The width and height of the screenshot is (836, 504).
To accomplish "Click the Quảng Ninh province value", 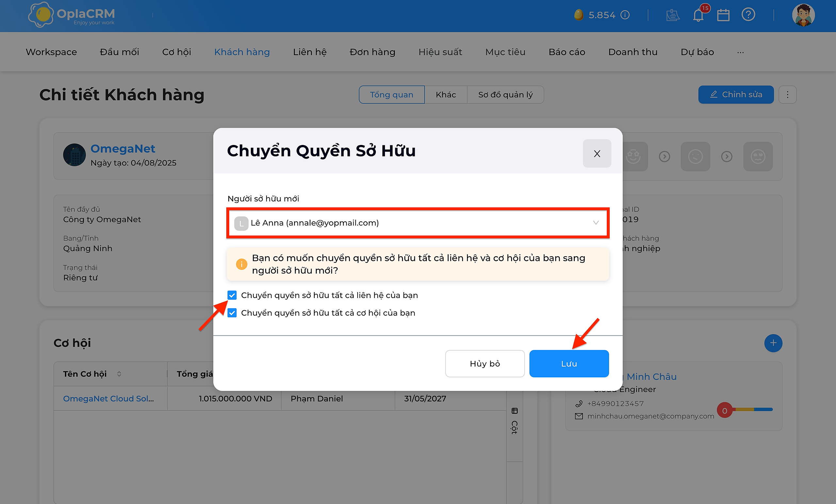I will click(88, 248).
